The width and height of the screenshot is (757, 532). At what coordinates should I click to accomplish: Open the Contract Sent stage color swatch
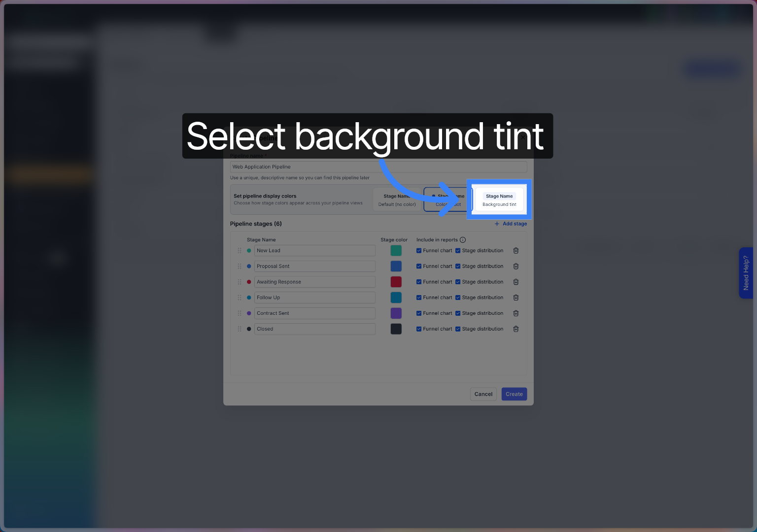(396, 313)
